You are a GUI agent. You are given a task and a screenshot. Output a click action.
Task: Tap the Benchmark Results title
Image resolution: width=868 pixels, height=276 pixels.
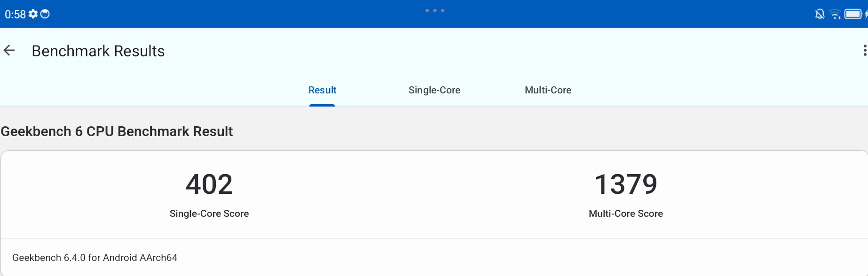(x=98, y=51)
